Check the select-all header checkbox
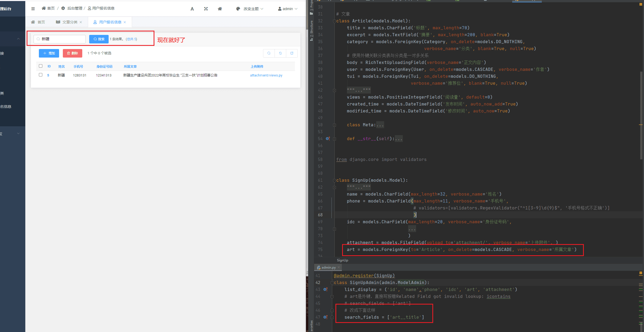Viewport: 644px width, 332px height. tap(41, 66)
